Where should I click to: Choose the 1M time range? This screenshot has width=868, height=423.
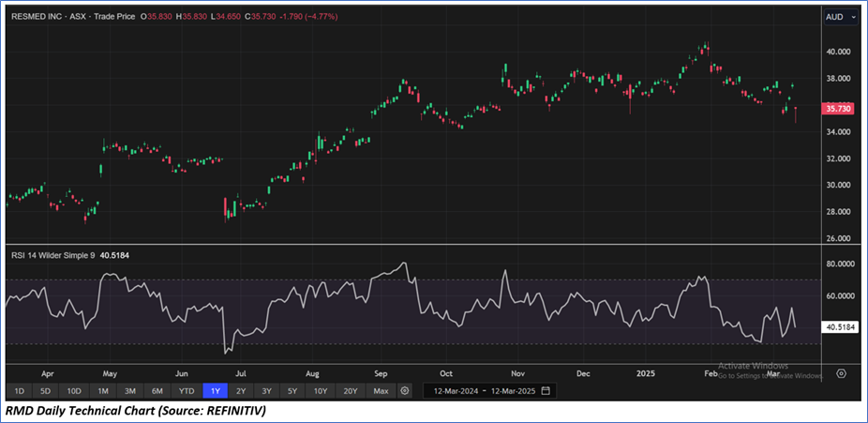coord(103,390)
